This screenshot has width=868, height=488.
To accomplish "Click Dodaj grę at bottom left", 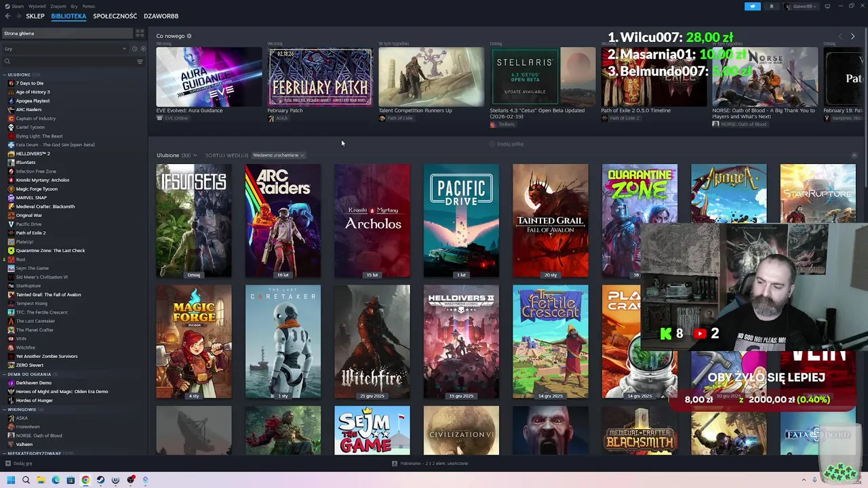I will pos(18,464).
